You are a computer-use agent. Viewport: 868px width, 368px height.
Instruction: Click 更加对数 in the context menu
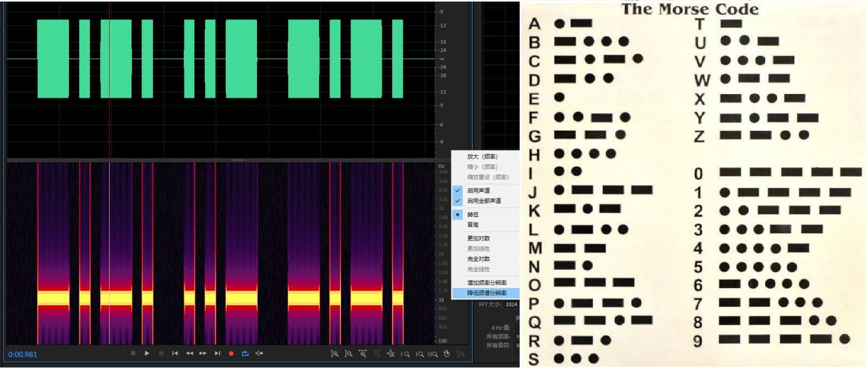point(478,238)
